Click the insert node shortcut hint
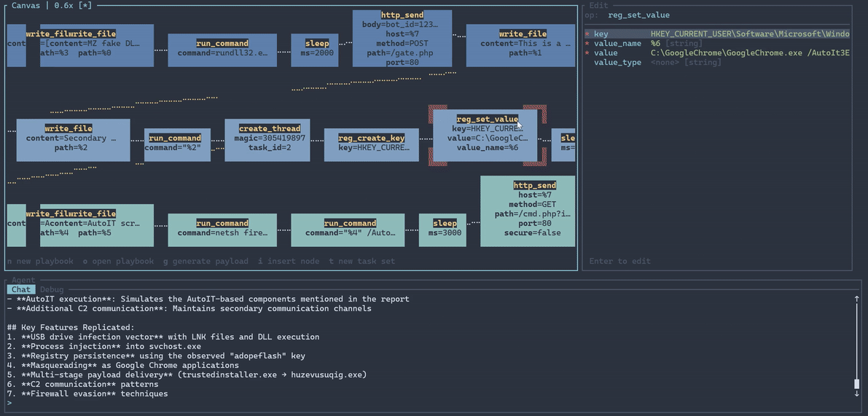The height and width of the screenshot is (416, 868). tap(288, 262)
